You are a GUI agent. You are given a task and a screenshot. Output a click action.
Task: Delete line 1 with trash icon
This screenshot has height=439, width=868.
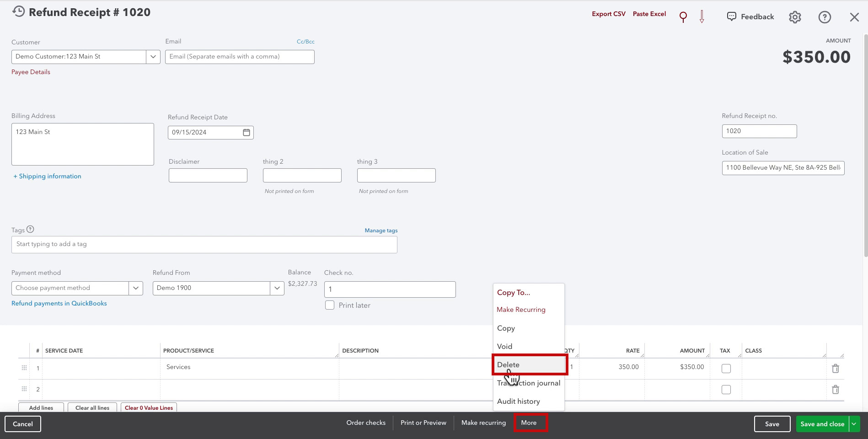(835, 368)
